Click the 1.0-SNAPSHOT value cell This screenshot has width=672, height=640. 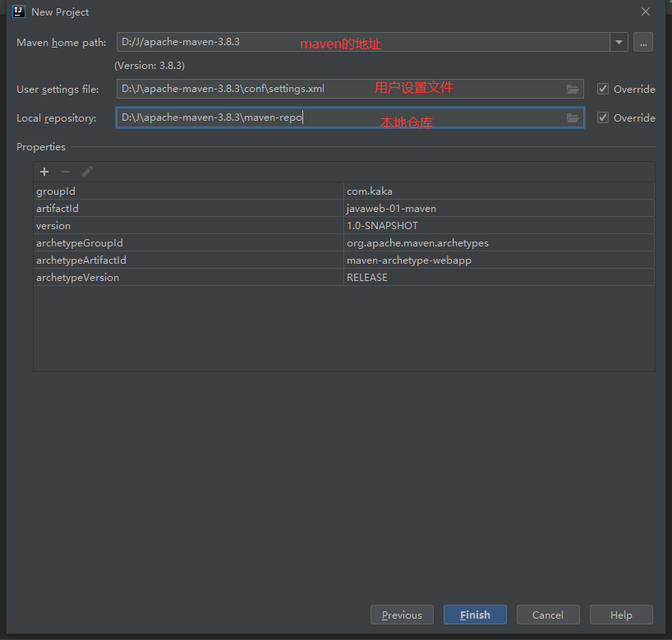click(x=499, y=226)
